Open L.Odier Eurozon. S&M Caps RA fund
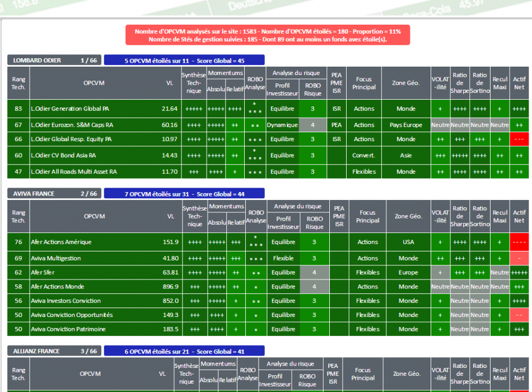 tap(72, 125)
